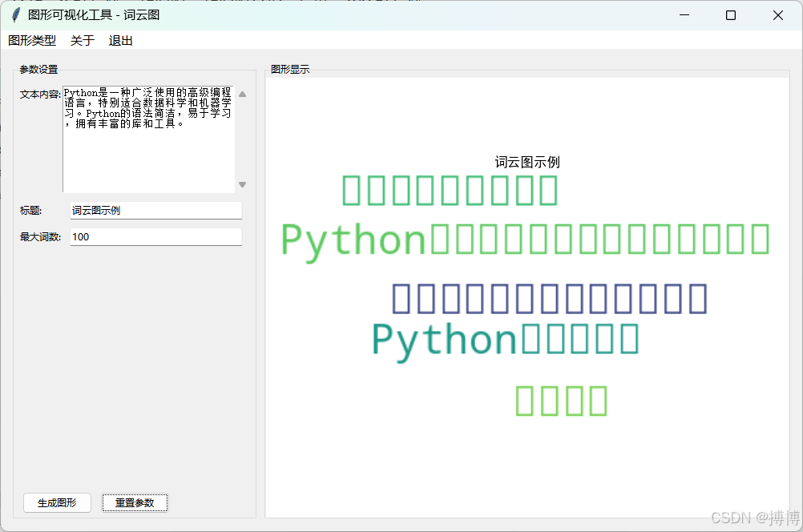Click the 标题: label
Image resolution: width=803 pixels, height=532 pixels.
[30, 211]
